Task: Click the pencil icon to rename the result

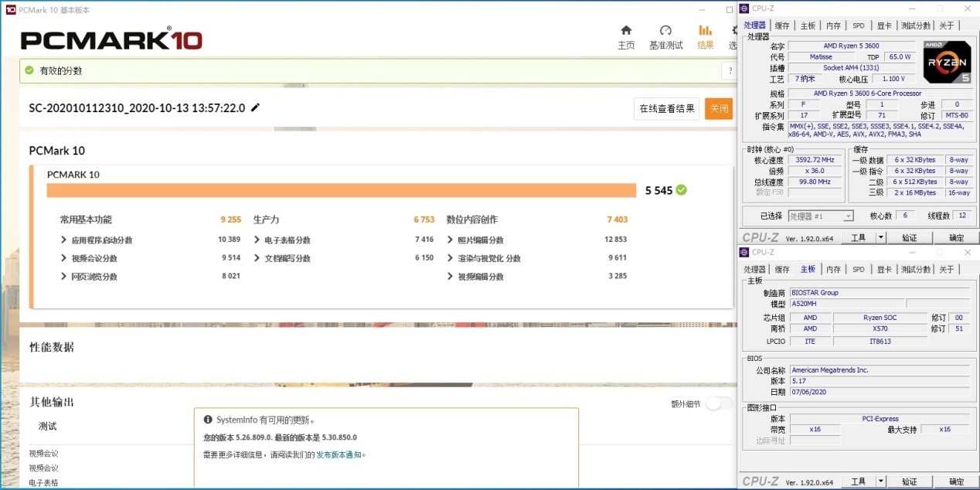Action: pos(256,107)
